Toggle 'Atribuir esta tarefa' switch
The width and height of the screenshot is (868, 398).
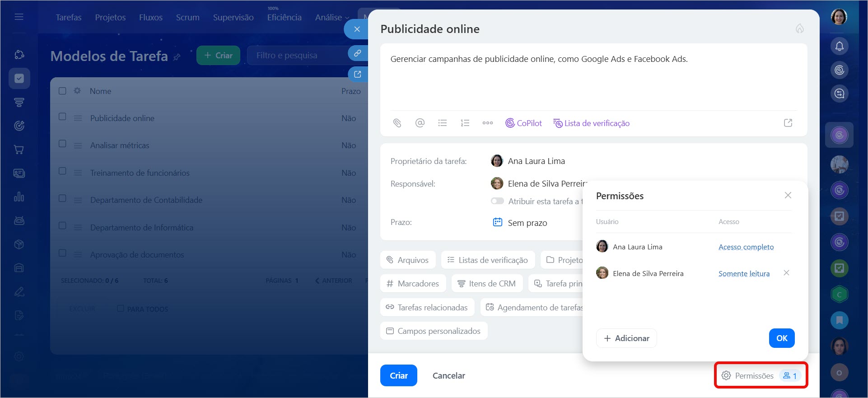(497, 201)
